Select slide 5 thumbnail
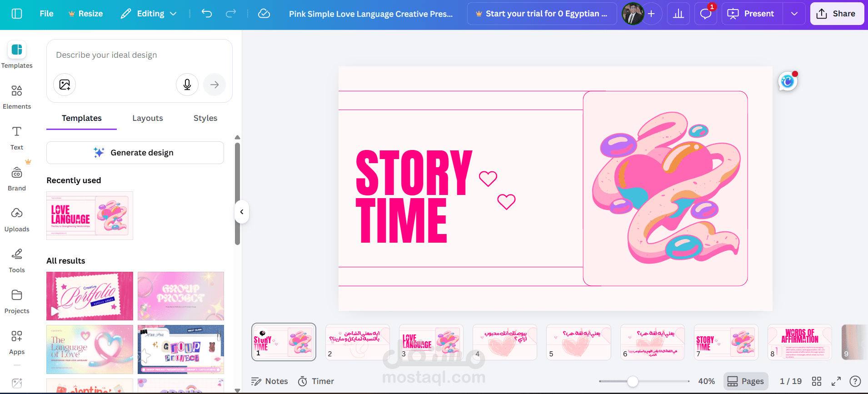This screenshot has height=394, width=868. click(579, 342)
